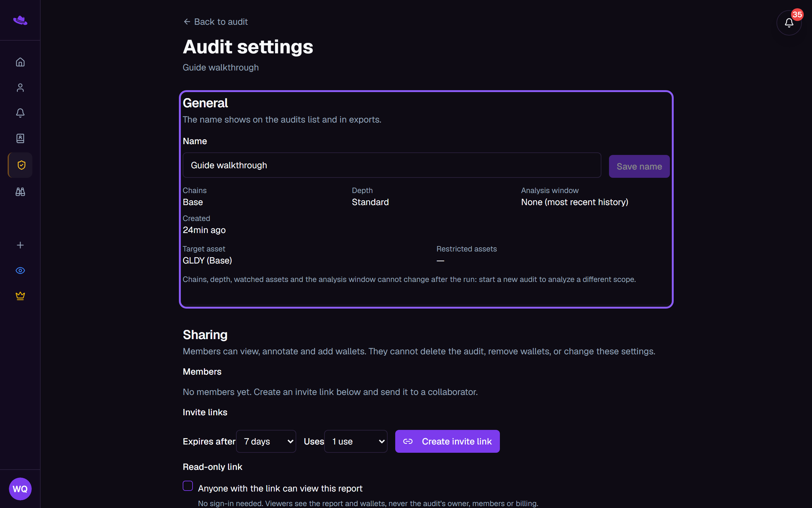Open the bell alerts icon in the sidebar

(x=20, y=113)
